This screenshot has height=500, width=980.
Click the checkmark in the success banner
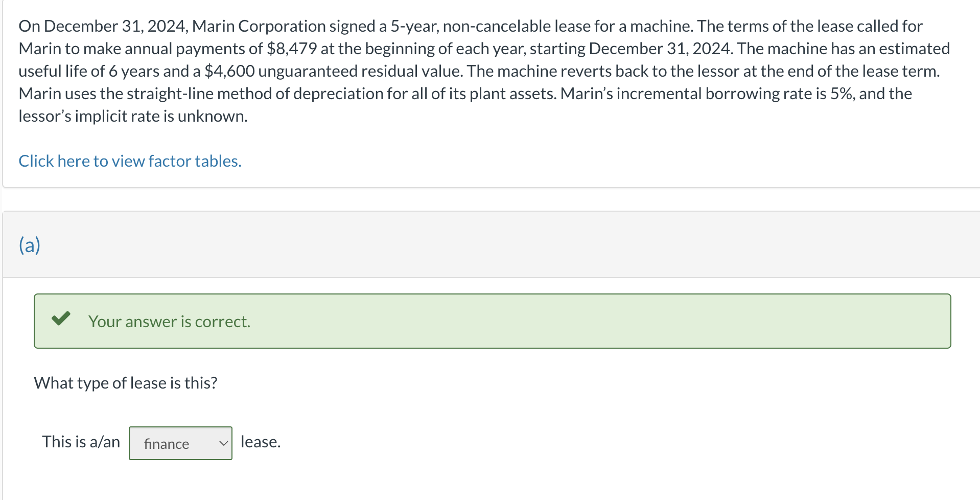point(60,320)
